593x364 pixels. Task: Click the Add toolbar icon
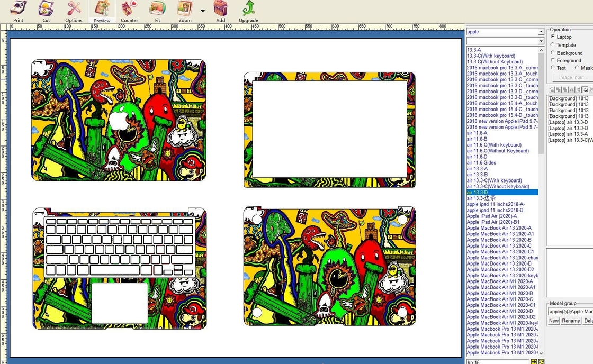pyautogui.click(x=220, y=11)
